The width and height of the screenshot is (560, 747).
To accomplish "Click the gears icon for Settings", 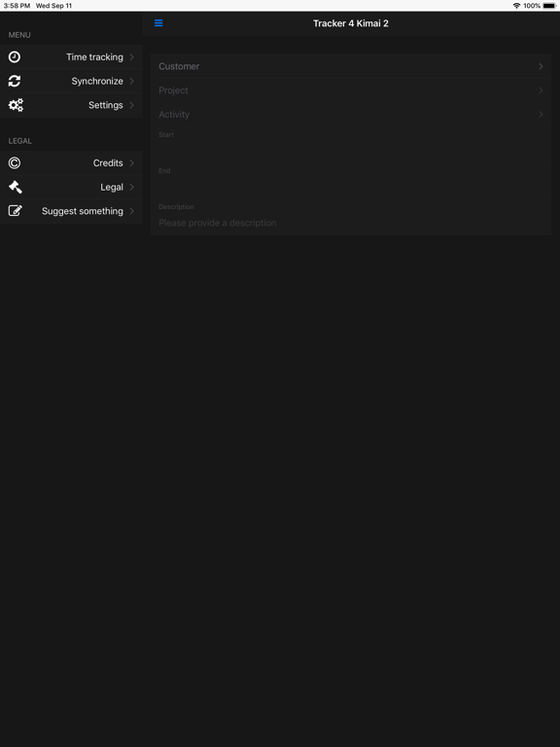I will coord(16,105).
